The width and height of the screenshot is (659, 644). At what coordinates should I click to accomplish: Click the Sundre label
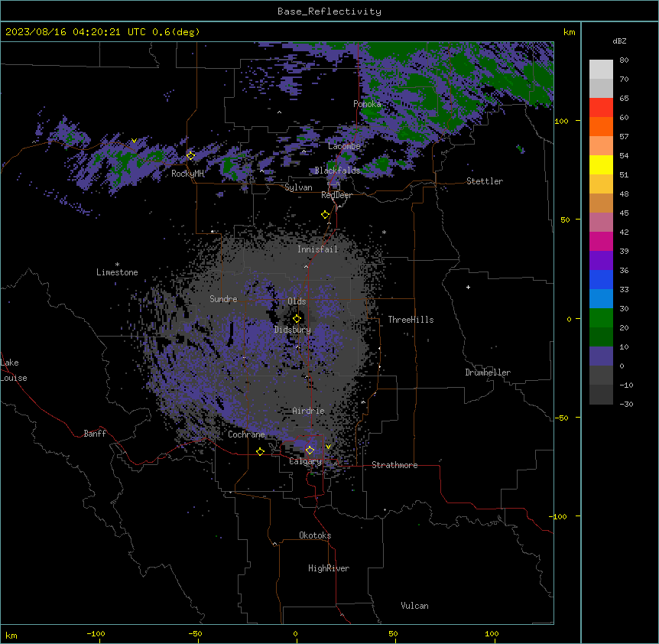click(223, 299)
